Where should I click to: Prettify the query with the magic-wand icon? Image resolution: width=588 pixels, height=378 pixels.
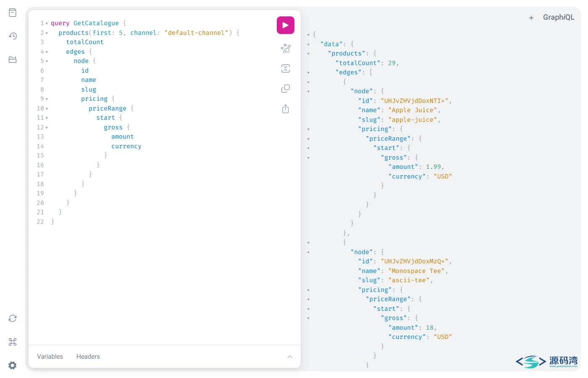(x=286, y=48)
